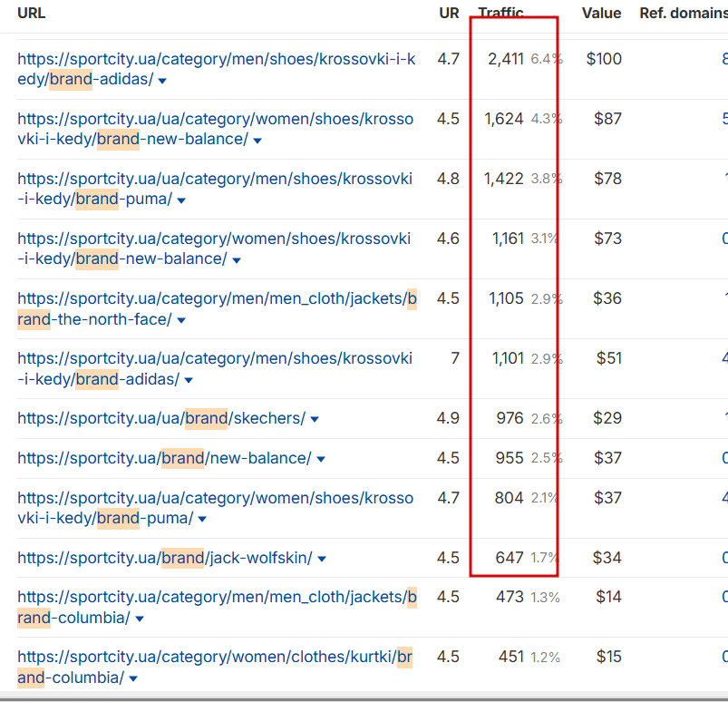Open ua women krossovki brand-puma URL
This screenshot has width=728, height=702.
coord(216,508)
